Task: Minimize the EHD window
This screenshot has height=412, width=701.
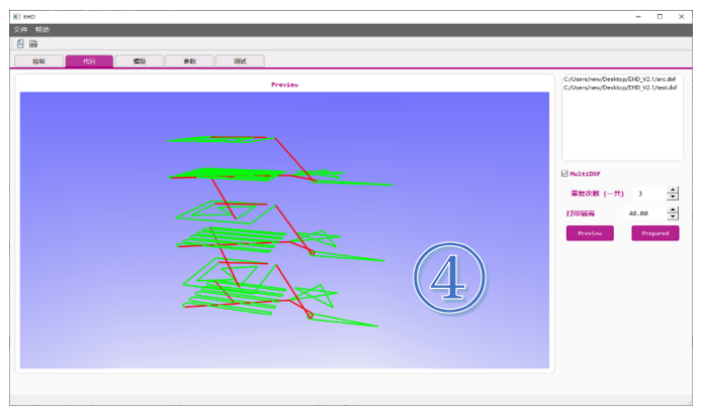Action: coord(638,17)
